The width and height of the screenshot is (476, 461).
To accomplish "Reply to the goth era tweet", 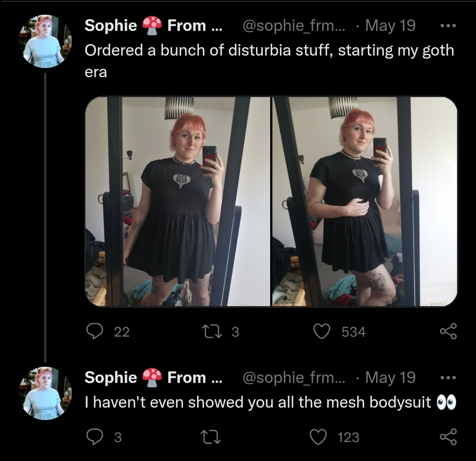I will pyautogui.click(x=94, y=331).
